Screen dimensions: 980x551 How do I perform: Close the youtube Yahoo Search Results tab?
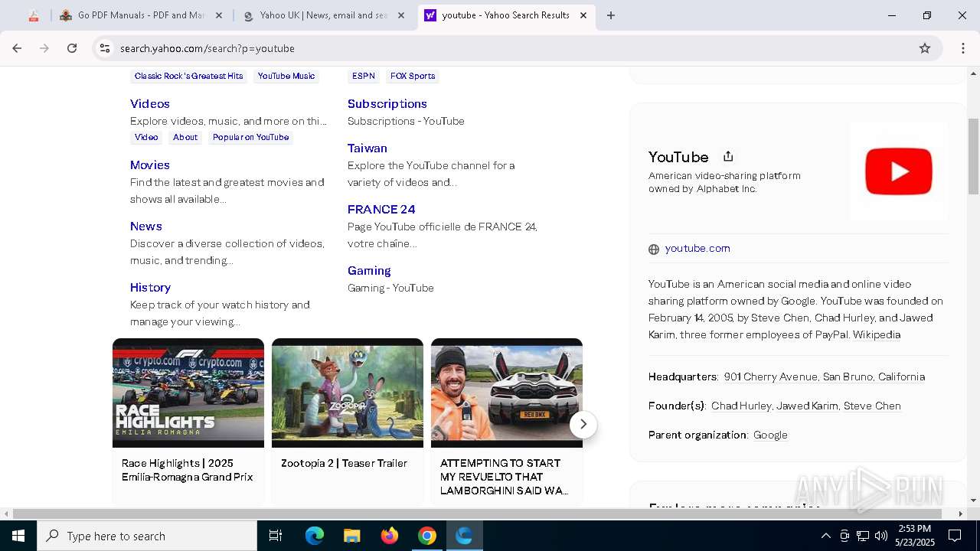583,15
